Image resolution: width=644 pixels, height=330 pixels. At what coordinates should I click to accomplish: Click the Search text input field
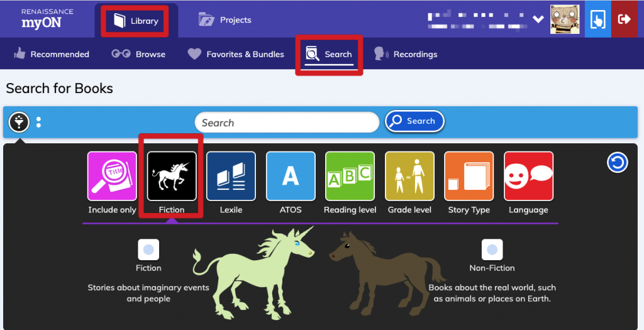287,123
